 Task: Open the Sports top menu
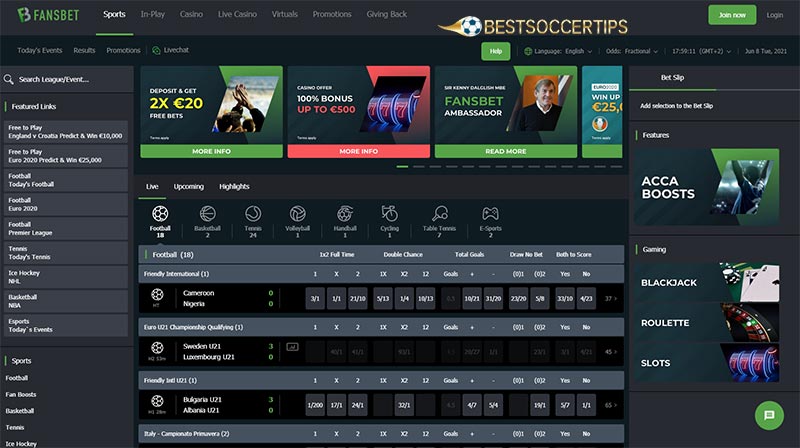point(114,14)
